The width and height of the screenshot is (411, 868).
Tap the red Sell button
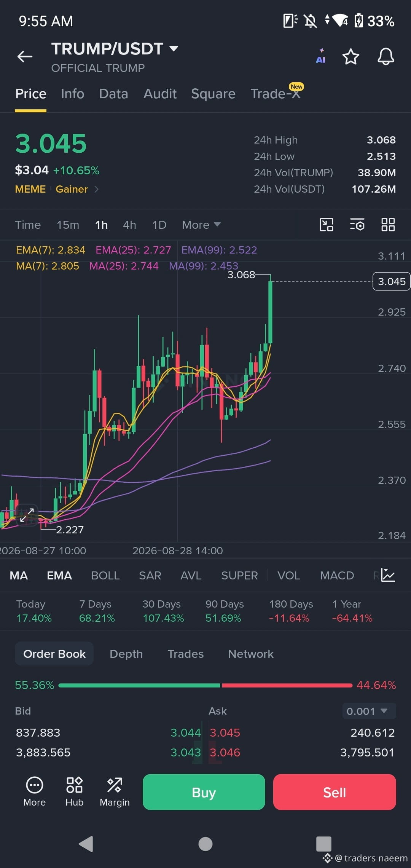coord(335,792)
